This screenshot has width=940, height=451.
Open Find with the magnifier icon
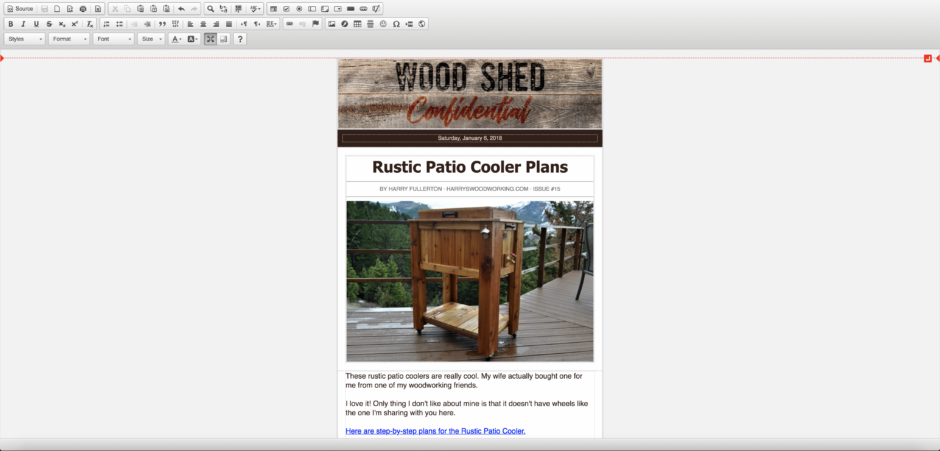(x=210, y=9)
